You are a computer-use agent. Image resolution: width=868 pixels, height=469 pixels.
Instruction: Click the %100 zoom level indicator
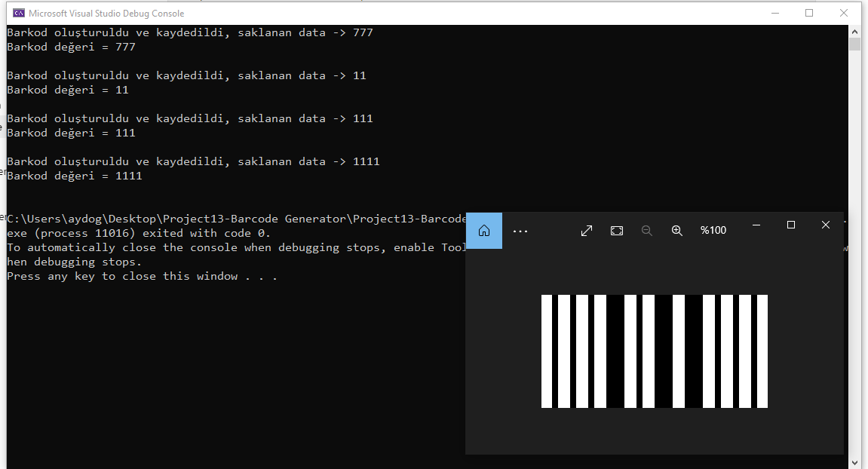713,231
